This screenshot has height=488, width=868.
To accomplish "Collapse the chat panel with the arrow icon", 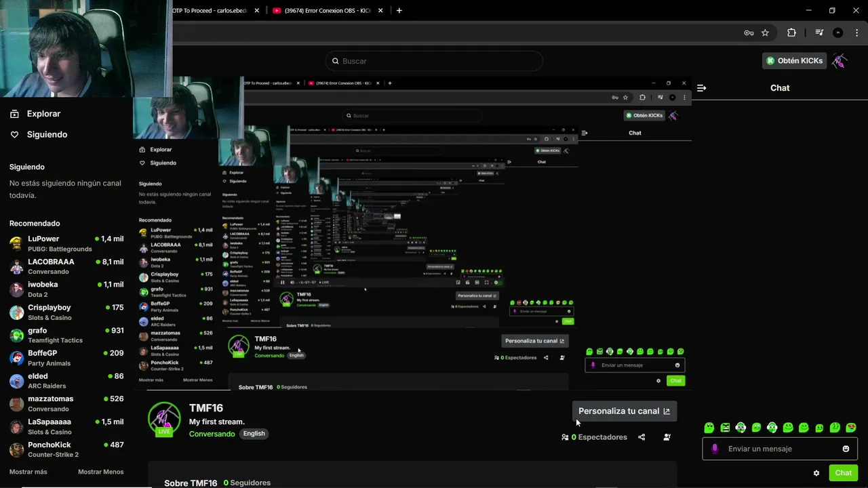I will tap(702, 88).
